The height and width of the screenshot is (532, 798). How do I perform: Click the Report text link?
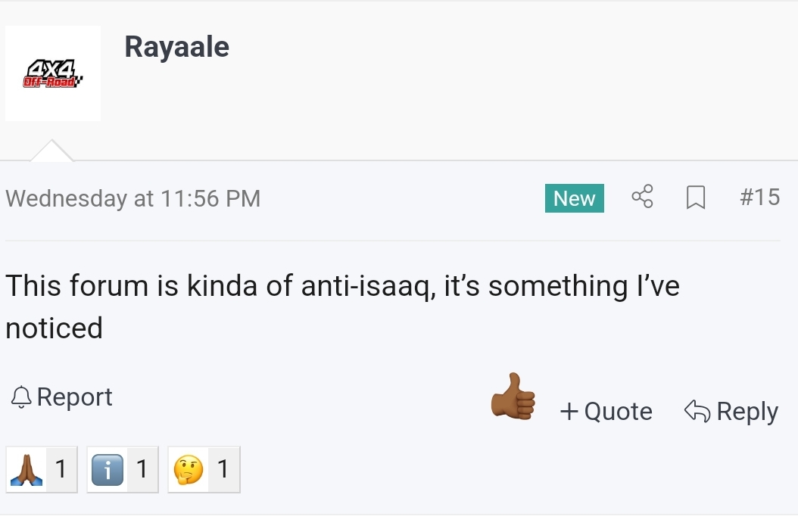pos(74,397)
